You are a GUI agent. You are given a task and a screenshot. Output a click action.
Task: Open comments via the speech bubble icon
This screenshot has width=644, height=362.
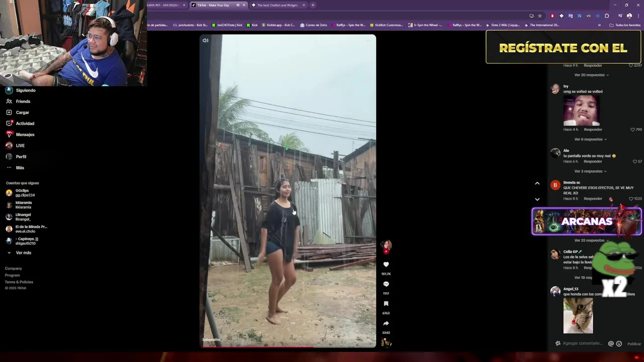click(386, 284)
